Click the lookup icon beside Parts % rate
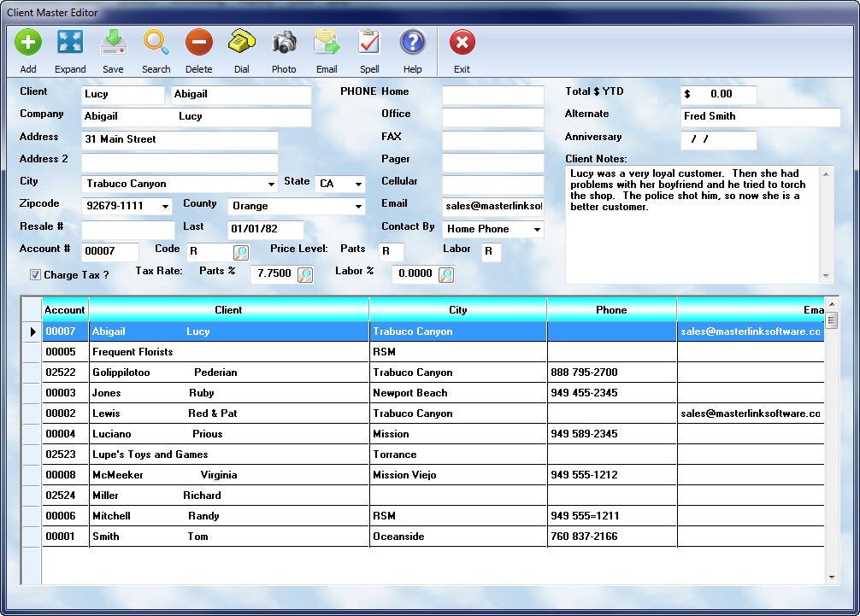 click(305, 274)
